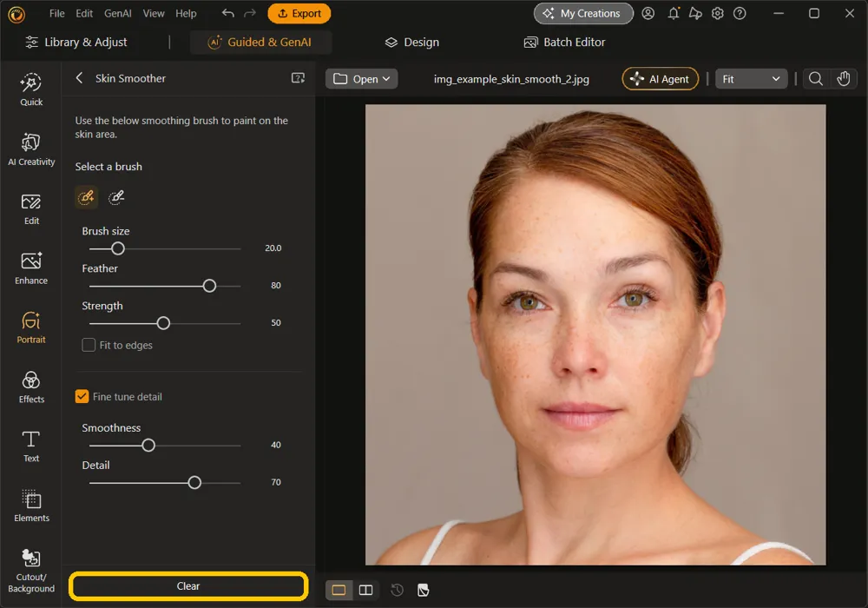Open the Edit menu in the menu bar
Viewport: 868px width, 608px height.
pyautogui.click(x=84, y=13)
